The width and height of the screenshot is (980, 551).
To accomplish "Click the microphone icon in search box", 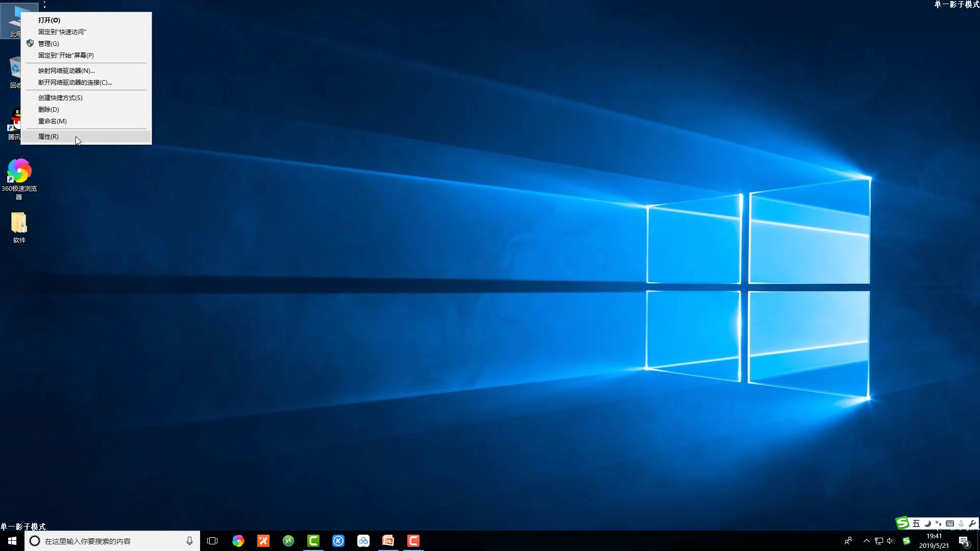I will [189, 541].
